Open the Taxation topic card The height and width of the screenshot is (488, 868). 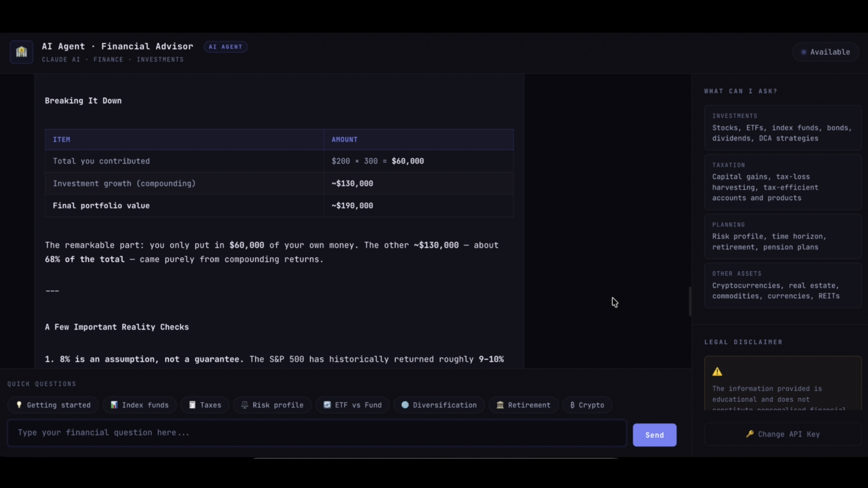(783, 182)
